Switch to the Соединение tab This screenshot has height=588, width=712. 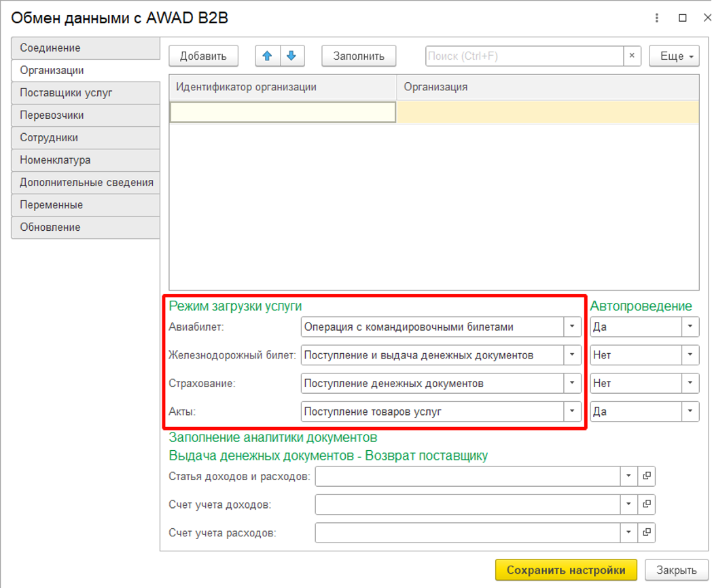pos(85,48)
